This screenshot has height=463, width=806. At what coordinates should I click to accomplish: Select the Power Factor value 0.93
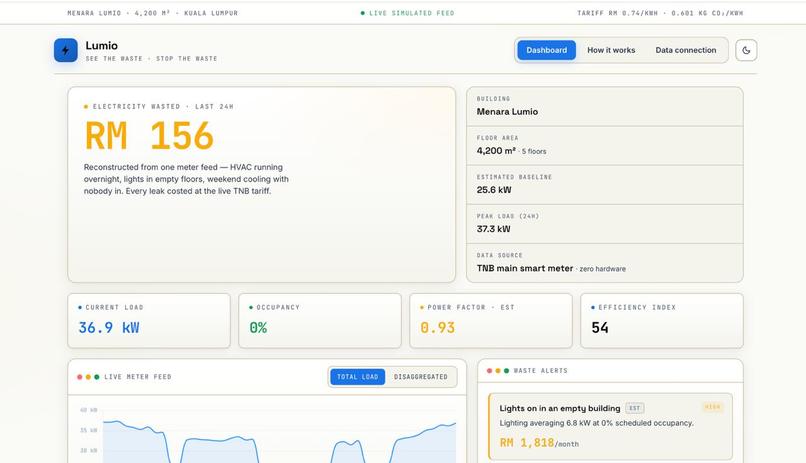coord(437,328)
